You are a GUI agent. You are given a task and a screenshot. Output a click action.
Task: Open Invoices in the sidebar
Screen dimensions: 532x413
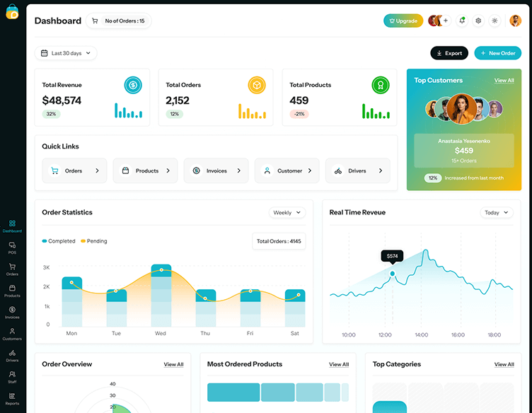[x=12, y=313]
